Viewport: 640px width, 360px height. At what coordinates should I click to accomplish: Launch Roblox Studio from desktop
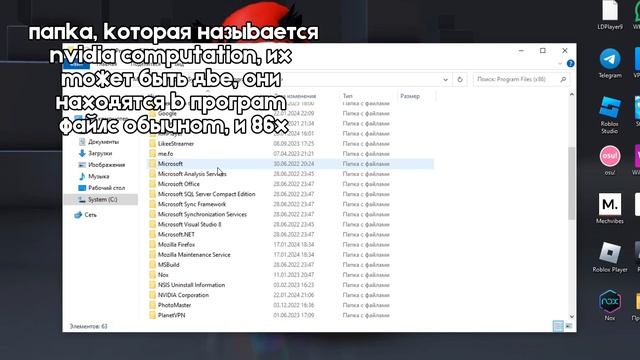[609, 115]
